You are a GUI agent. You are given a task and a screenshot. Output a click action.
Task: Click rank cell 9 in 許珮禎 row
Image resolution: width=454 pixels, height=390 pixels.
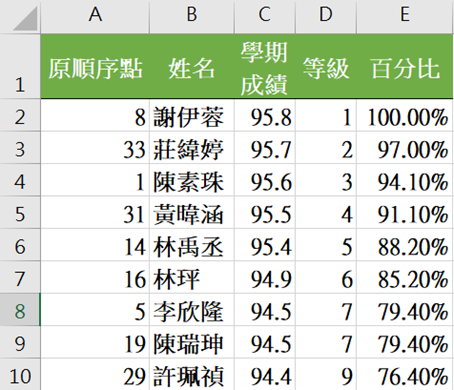point(326,374)
